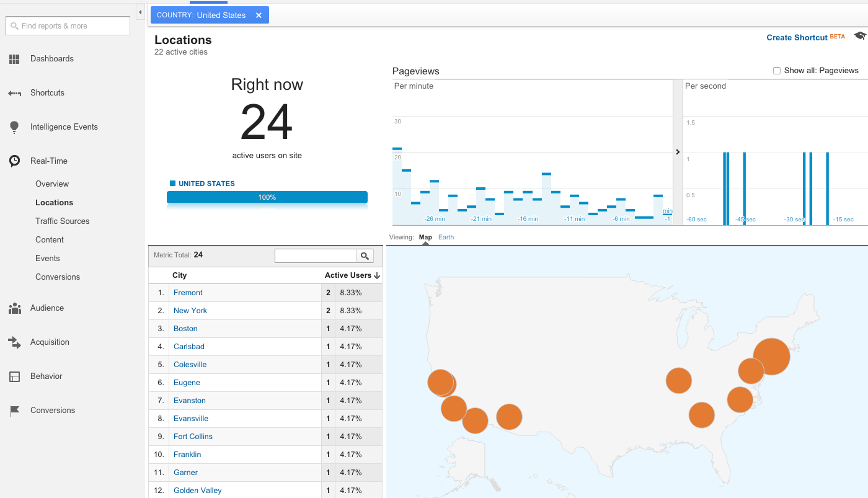The height and width of the screenshot is (498, 868).
Task: Expand the per-minute chart divider arrow
Action: [677, 152]
